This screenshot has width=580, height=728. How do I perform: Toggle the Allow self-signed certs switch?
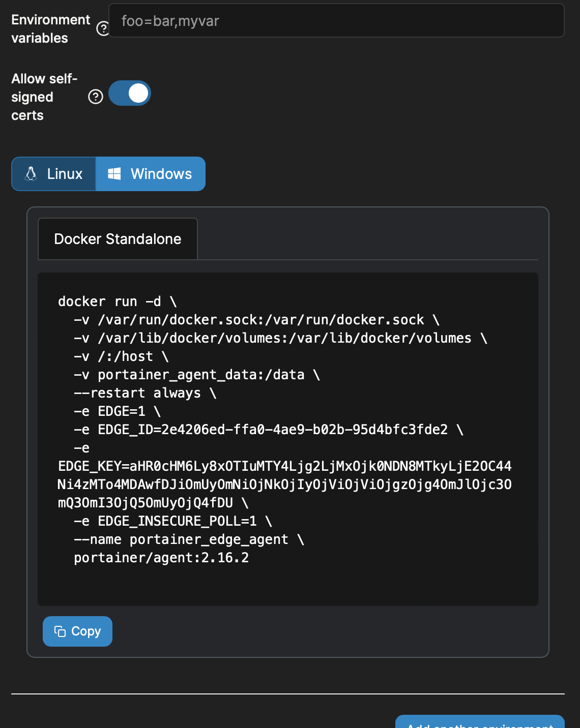click(130, 93)
